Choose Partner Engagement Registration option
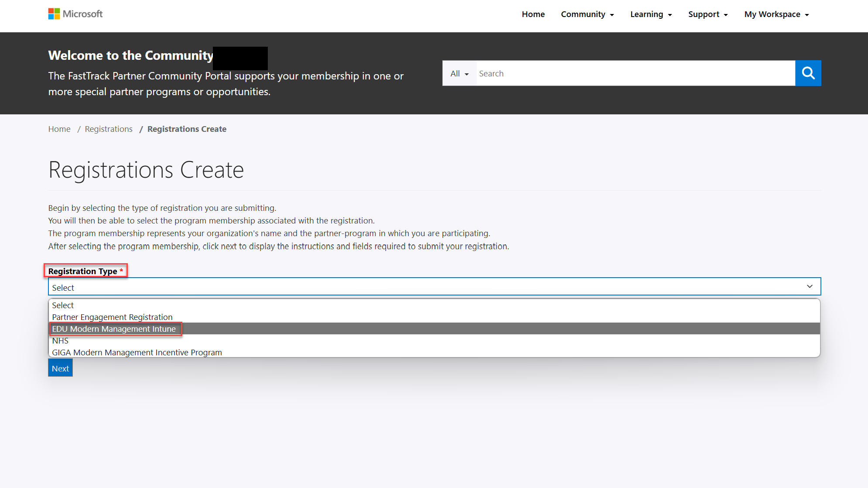The image size is (868, 488). click(x=434, y=317)
